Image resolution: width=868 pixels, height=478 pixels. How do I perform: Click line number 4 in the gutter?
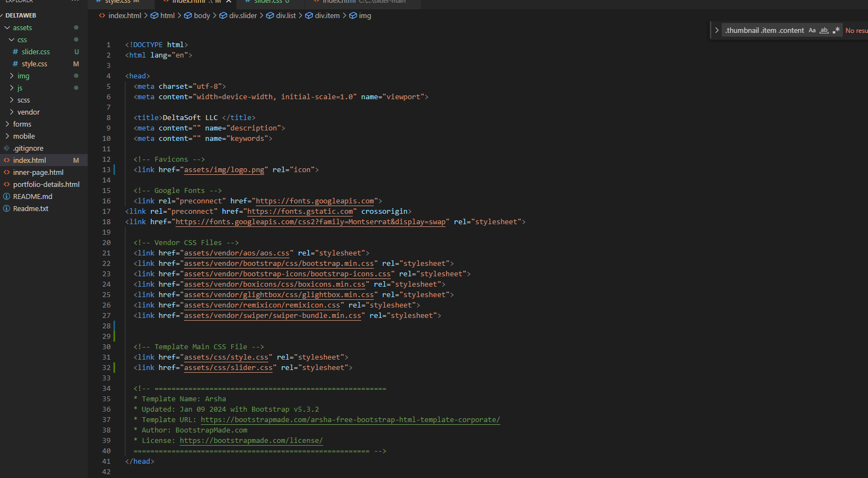108,76
